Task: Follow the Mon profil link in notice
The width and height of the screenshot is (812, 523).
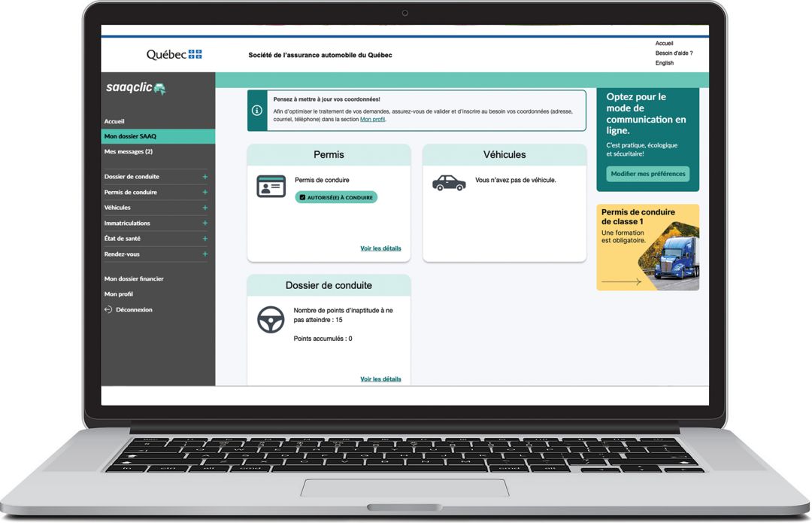Action: coord(372,119)
